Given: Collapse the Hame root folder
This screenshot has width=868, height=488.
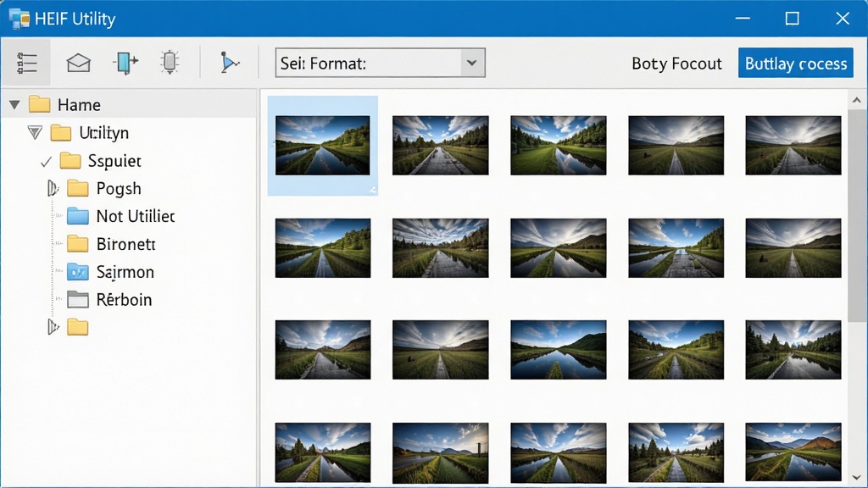Looking at the screenshot, I should point(14,104).
